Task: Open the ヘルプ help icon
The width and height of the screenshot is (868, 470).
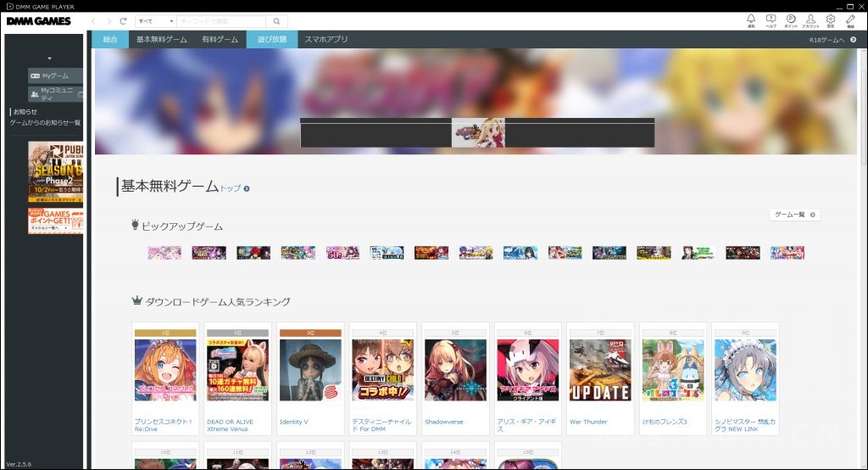Action: point(771,21)
